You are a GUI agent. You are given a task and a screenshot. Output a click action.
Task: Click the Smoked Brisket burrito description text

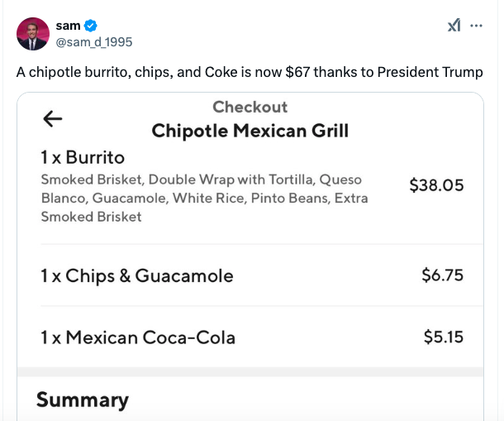click(204, 198)
